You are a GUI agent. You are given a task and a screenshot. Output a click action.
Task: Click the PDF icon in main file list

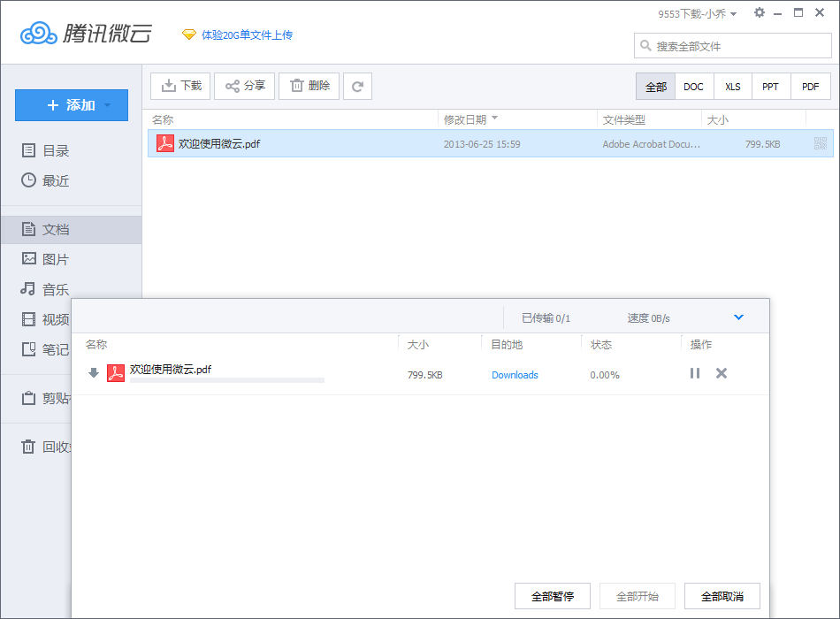(x=165, y=143)
